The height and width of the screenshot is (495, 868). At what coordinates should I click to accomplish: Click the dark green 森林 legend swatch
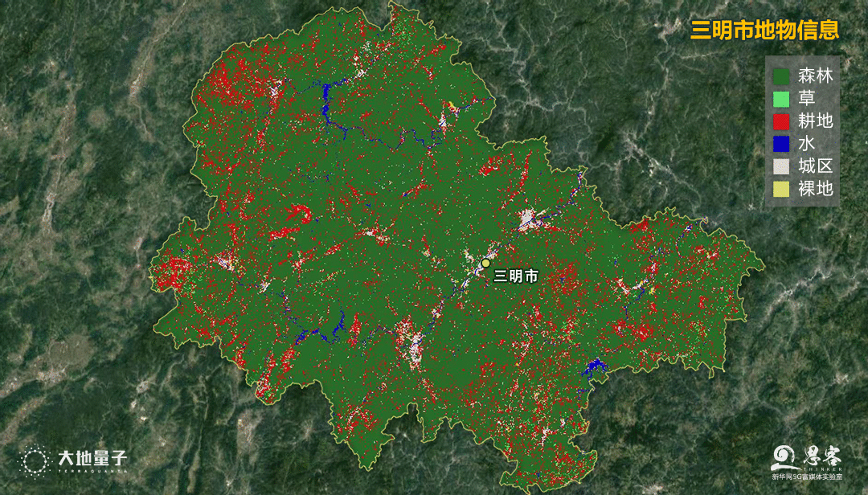pyautogui.click(x=781, y=76)
